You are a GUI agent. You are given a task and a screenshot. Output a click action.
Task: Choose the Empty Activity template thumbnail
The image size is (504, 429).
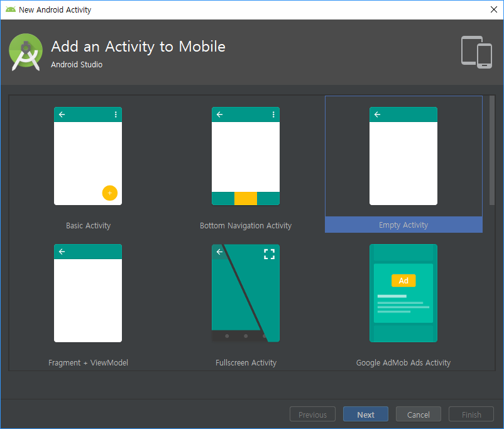tap(403, 156)
